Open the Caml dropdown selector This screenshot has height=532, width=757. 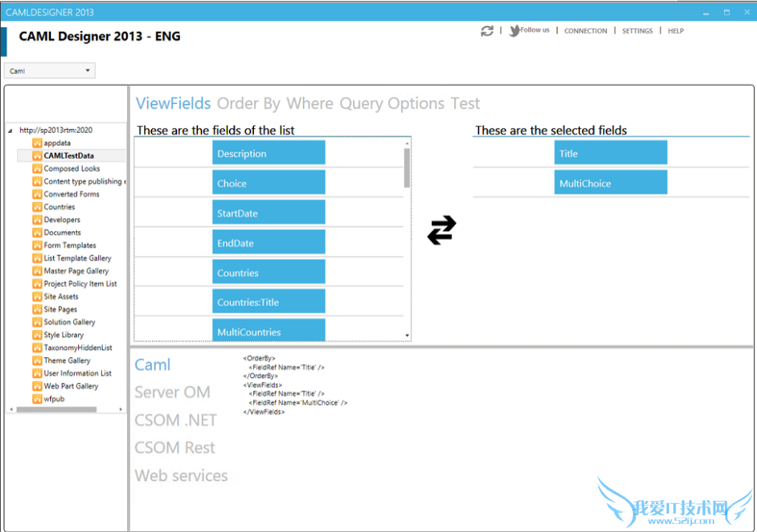click(x=49, y=70)
